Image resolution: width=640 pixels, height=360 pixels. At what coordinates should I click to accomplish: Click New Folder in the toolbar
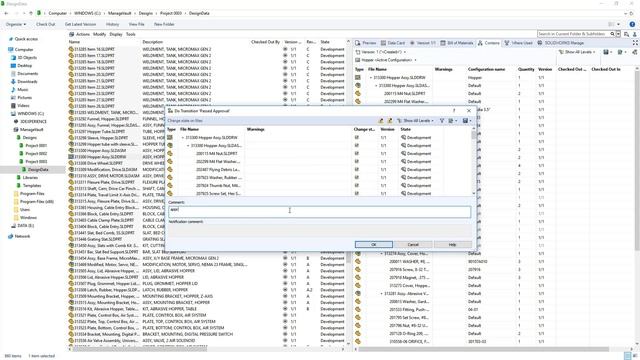point(164,24)
